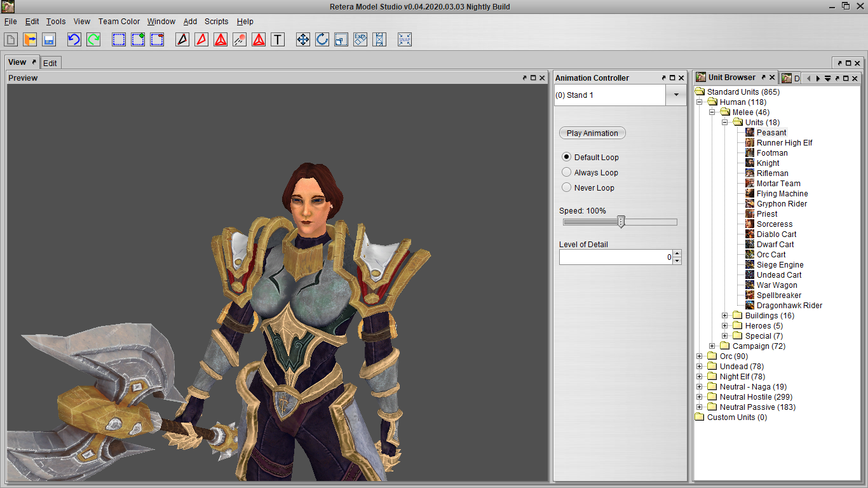The image size is (868, 488).
Task: Click the Level of Detail input field
Action: click(x=616, y=257)
